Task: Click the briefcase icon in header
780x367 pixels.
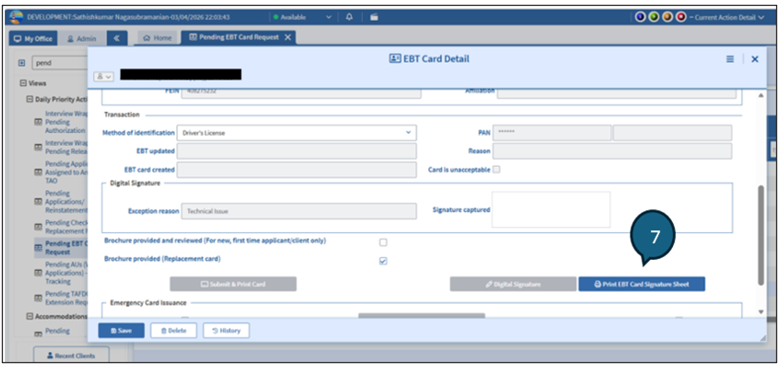Action: (374, 17)
